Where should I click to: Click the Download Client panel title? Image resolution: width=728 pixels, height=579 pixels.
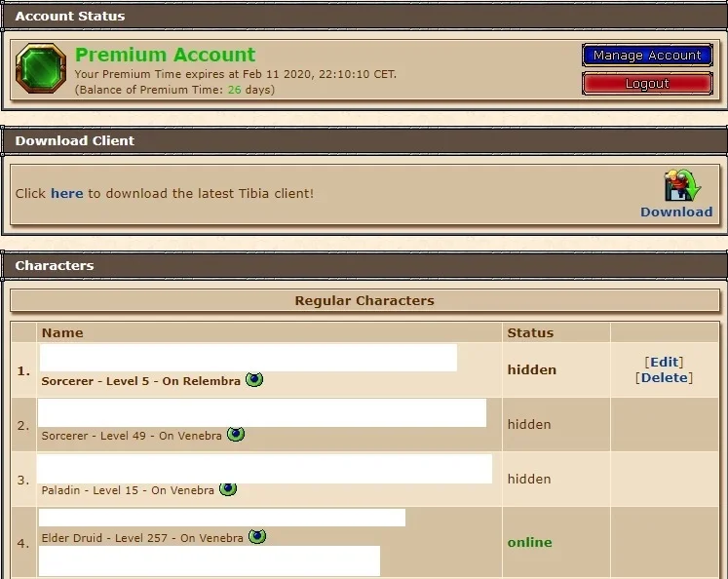[75, 140]
